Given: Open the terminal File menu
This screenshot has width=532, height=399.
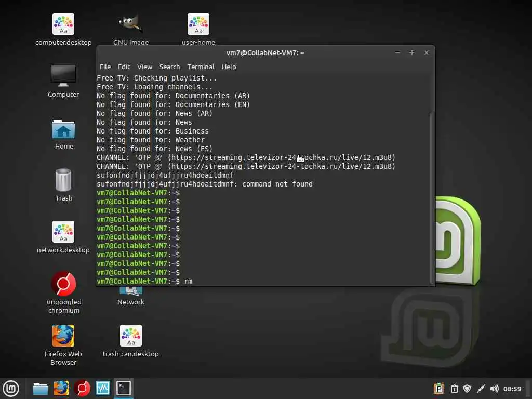Looking at the screenshot, I should [x=105, y=67].
